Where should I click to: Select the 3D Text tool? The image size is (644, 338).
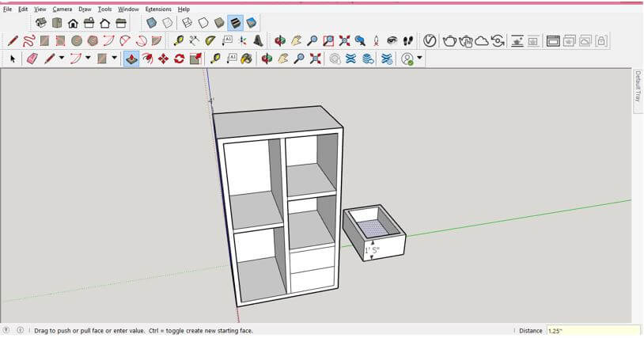pos(259,40)
